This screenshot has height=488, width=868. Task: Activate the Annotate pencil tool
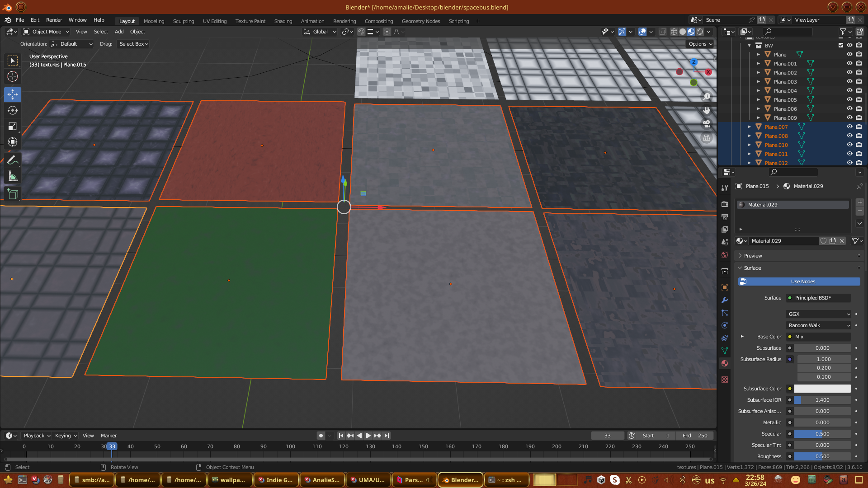coord(13,160)
